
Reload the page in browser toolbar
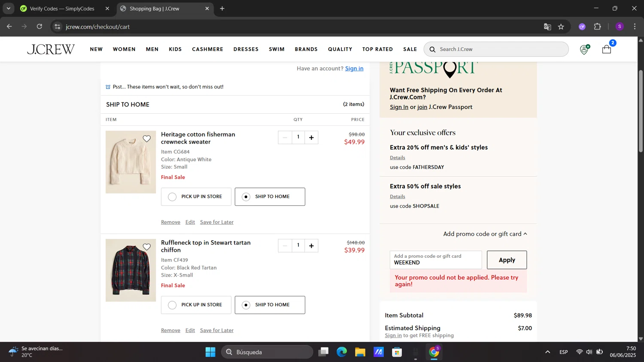pyautogui.click(x=39, y=27)
